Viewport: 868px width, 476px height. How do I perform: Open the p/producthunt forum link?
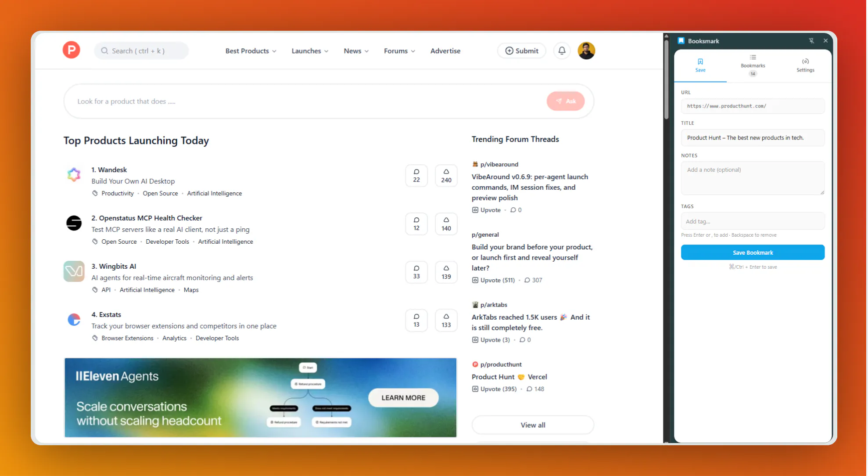tap(501, 365)
